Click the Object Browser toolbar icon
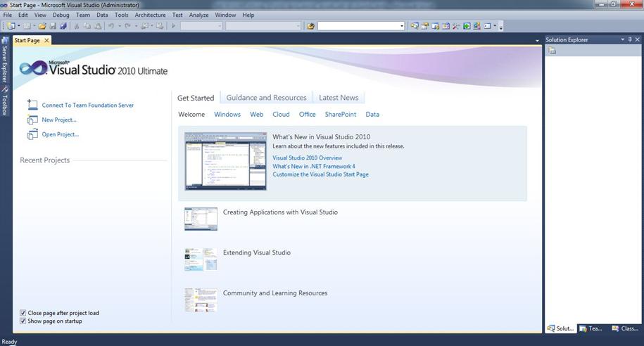The height and width of the screenshot is (346, 644). point(446,26)
